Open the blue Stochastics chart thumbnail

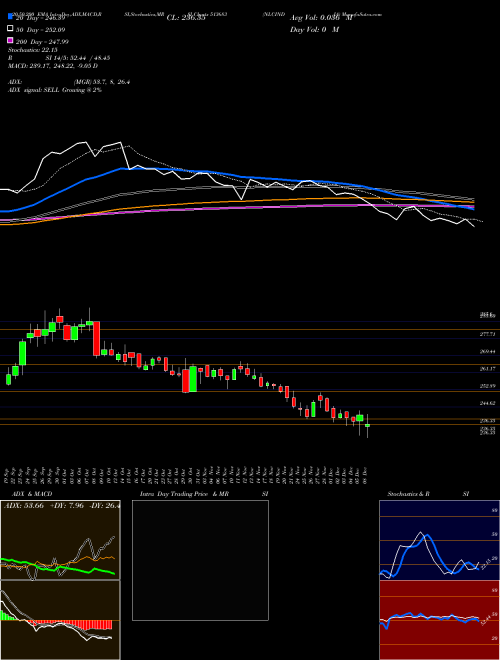pos(439,540)
